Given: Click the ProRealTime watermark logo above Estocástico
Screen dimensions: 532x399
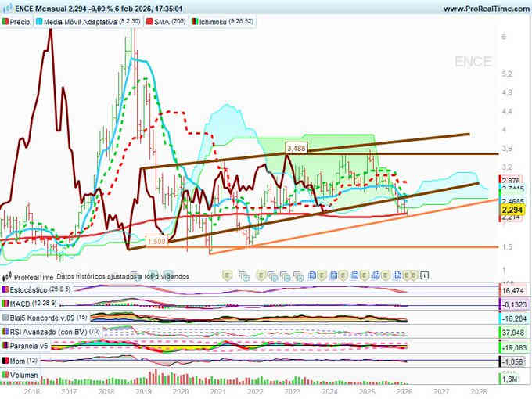Looking at the screenshot, I should pyautogui.click(x=8, y=276).
